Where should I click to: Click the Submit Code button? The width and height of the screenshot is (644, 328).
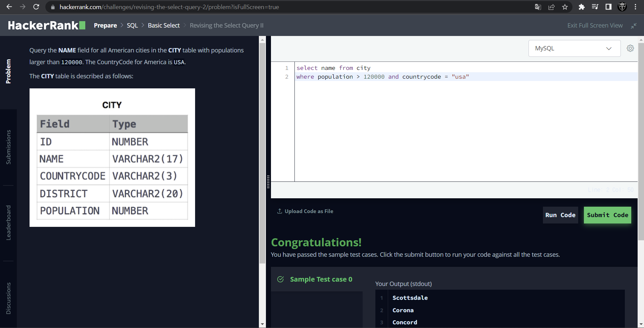click(x=607, y=215)
